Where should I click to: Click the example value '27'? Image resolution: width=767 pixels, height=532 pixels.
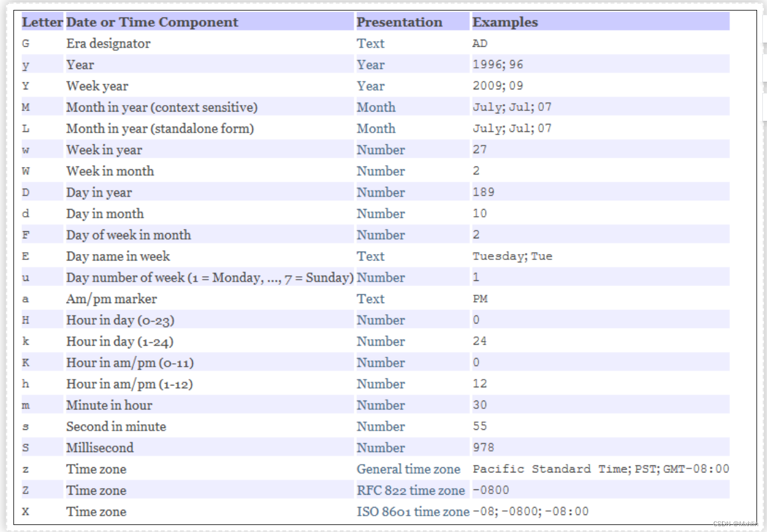pyautogui.click(x=480, y=149)
